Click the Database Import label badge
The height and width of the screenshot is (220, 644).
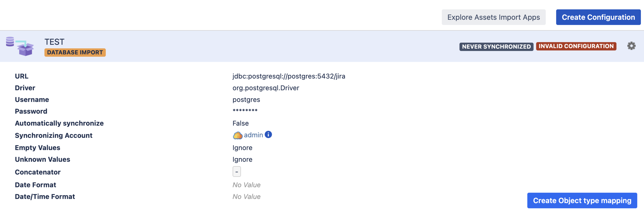pos(75,53)
